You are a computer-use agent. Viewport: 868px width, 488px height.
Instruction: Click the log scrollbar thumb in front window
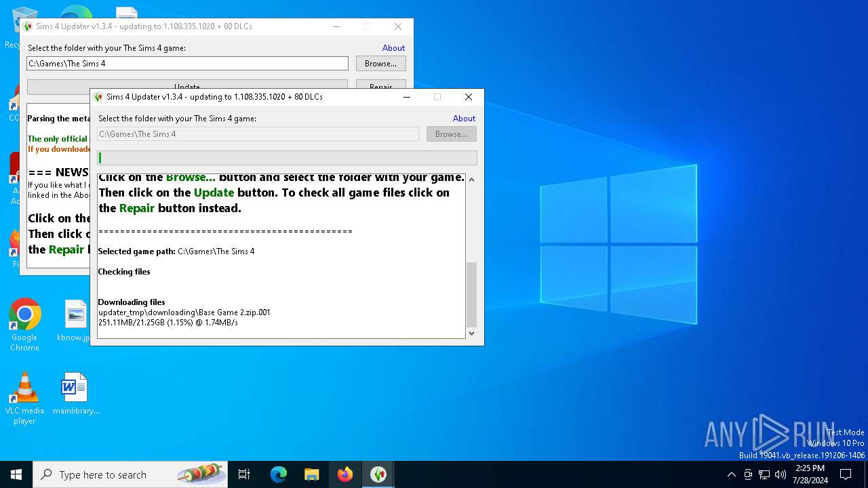(471, 294)
